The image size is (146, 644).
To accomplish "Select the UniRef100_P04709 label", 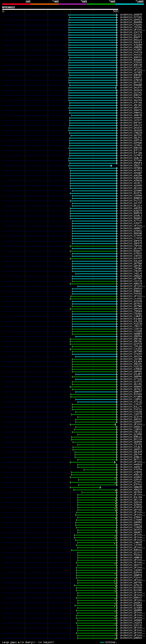I will click(x=131, y=53).
